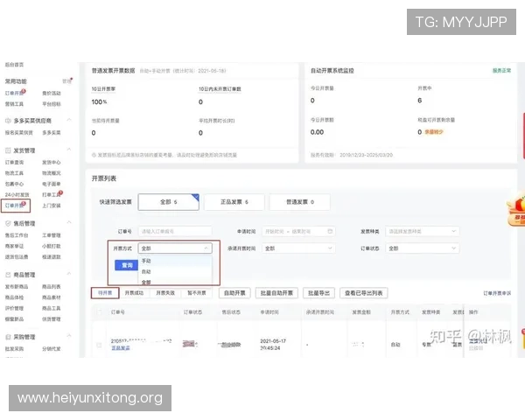This screenshot has width=525, height=420.
Task: Click the 采购管理 section icon
Action: [8, 337]
